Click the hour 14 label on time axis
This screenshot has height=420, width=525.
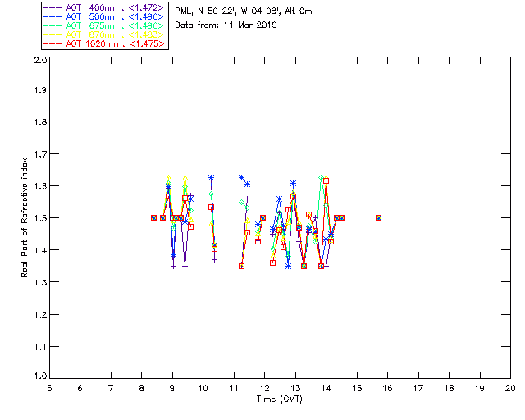326,389
